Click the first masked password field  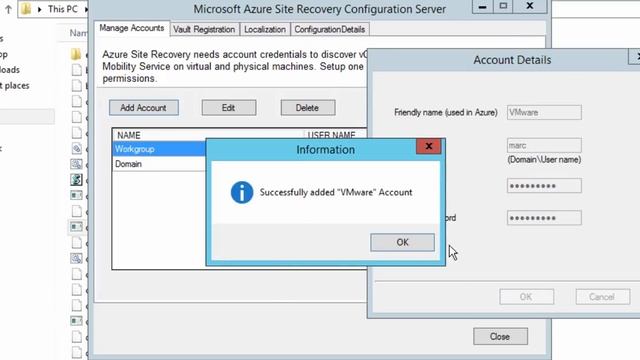pos(544,186)
